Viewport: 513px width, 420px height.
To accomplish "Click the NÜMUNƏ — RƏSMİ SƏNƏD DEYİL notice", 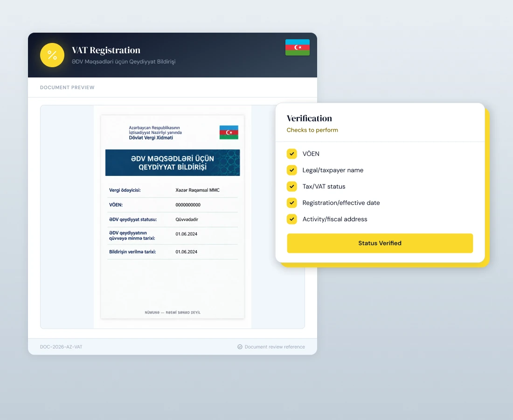I will 173,312.
